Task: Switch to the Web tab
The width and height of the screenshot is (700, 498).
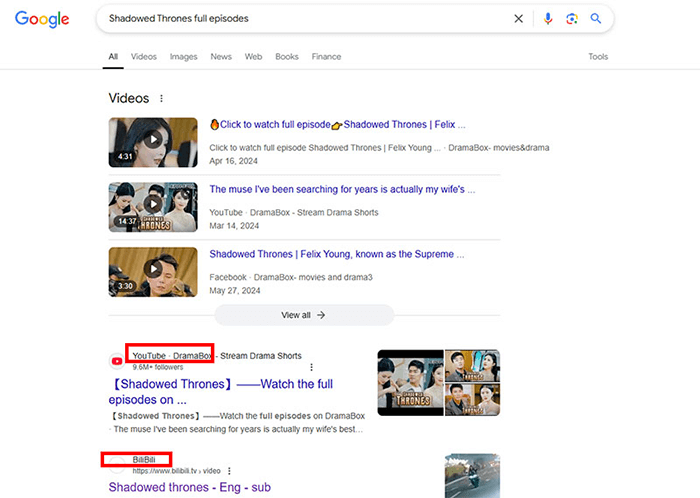Action: [x=253, y=57]
